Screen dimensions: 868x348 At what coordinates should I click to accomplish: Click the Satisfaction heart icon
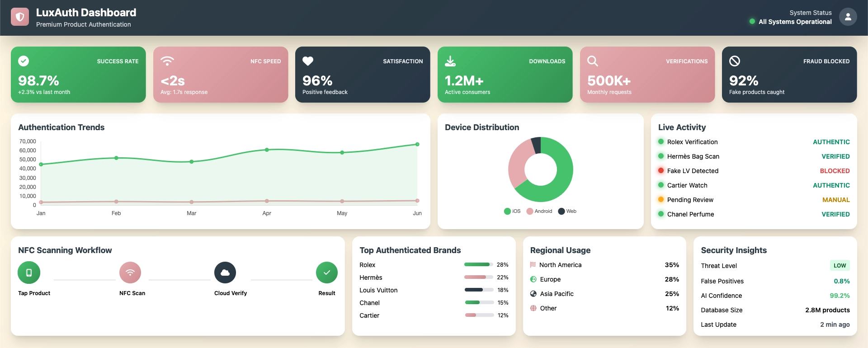(308, 61)
